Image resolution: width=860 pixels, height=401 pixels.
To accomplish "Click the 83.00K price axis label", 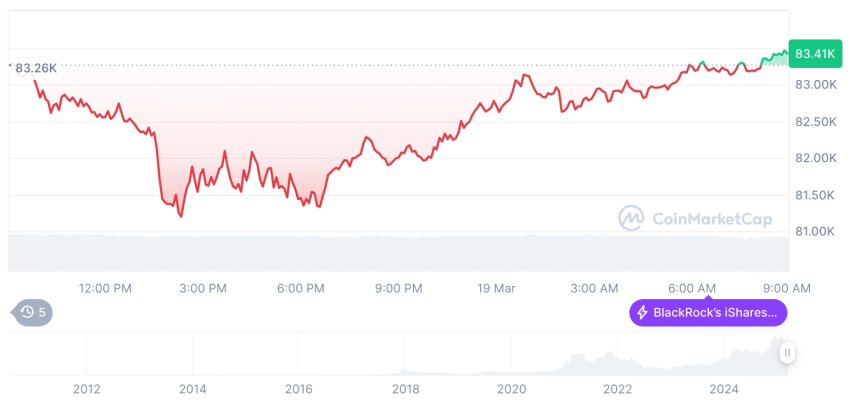I will pyautogui.click(x=815, y=85).
